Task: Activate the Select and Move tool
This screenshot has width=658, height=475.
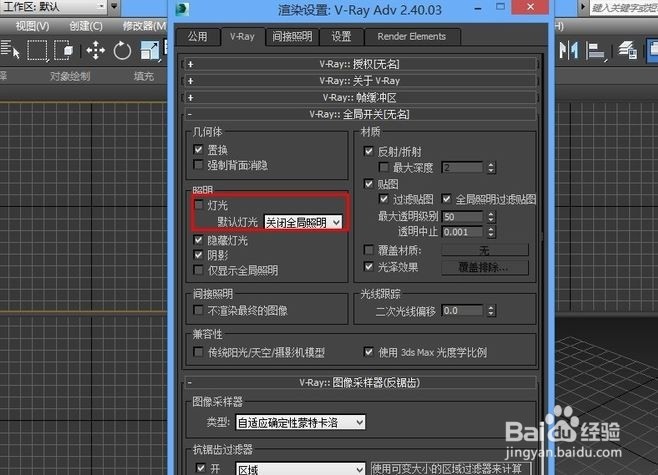Action: [96, 50]
